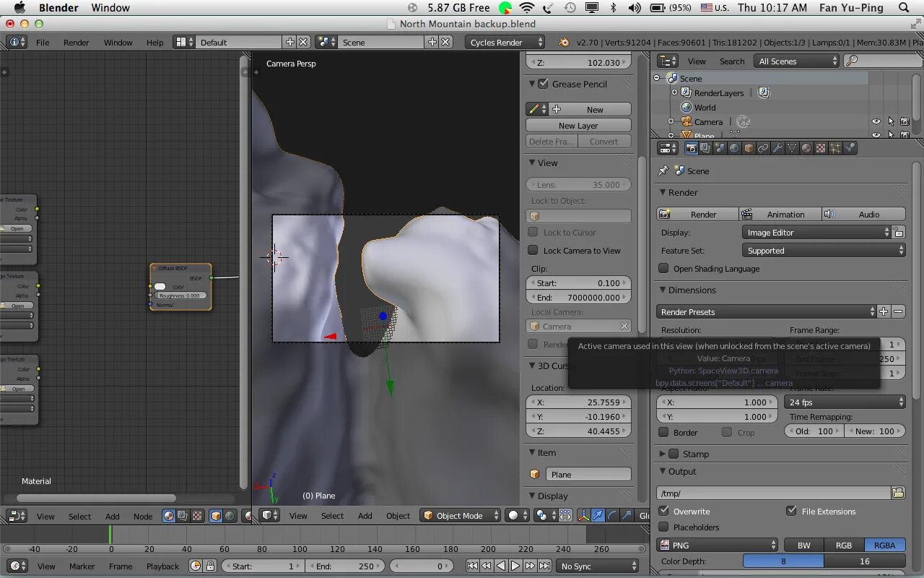Click the Blender logo in info header

pyautogui.click(x=564, y=42)
